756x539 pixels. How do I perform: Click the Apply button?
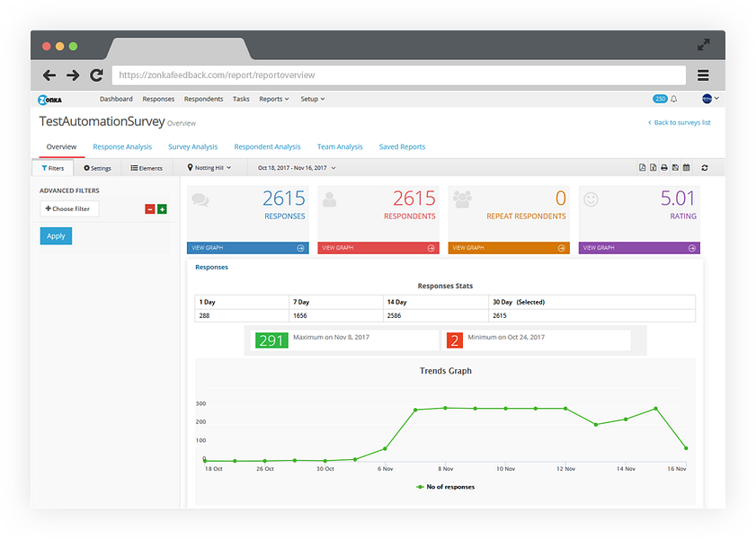click(x=56, y=236)
